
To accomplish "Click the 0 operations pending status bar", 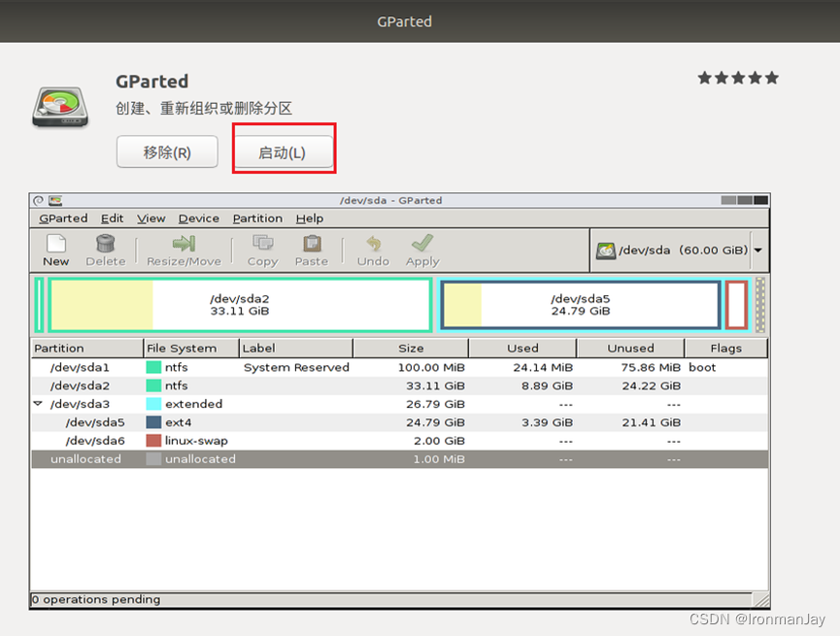I will click(x=391, y=599).
